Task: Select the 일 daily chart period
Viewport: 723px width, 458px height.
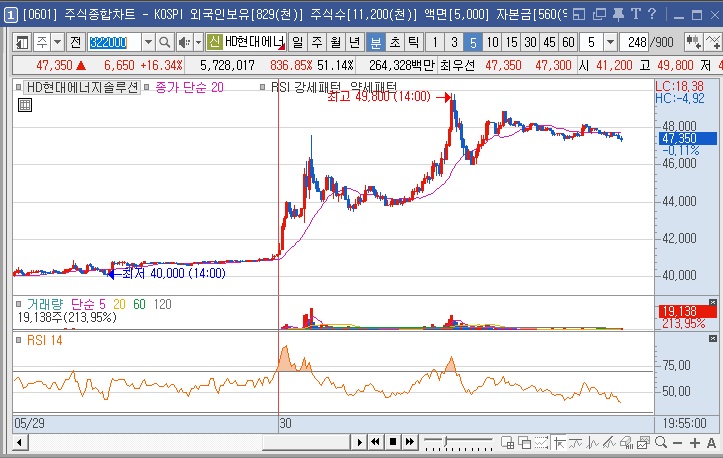Action: click(298, 43)
